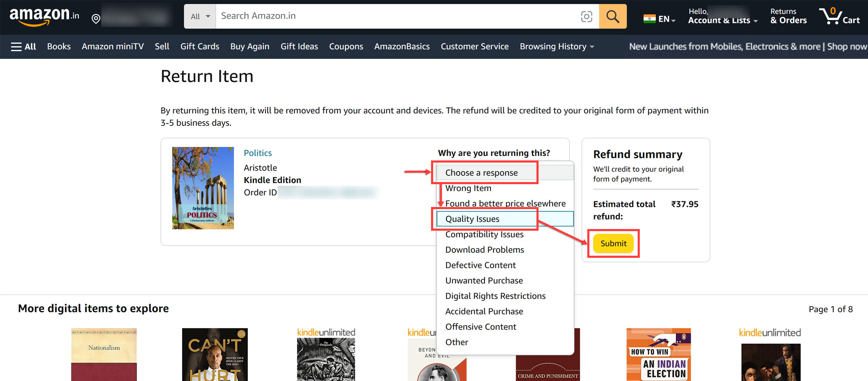
Task: Click the camera lens search icon
Action: click(586, 17)
